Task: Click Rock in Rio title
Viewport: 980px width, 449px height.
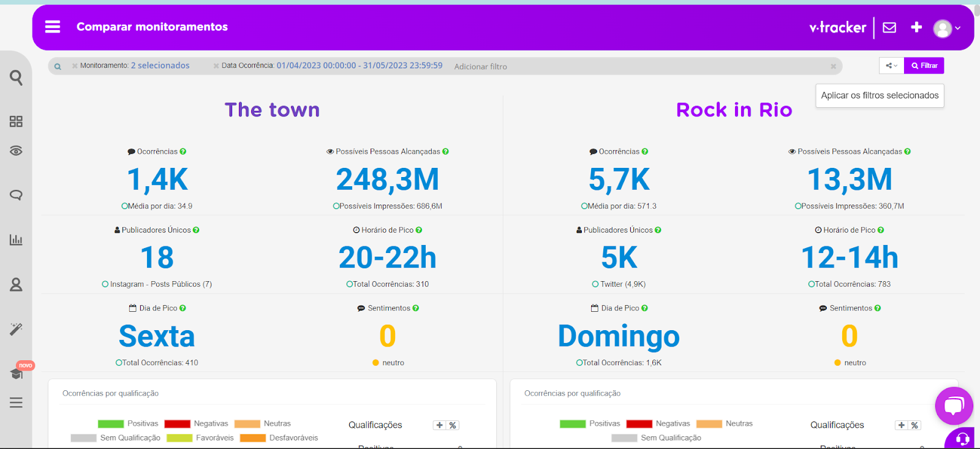Action: pos(734,110)
